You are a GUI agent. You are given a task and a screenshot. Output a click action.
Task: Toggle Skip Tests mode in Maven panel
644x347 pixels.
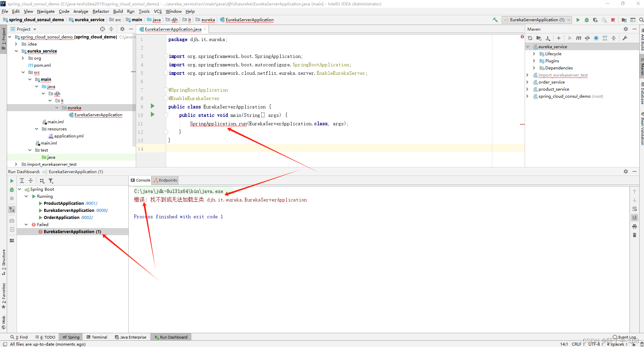587,38
